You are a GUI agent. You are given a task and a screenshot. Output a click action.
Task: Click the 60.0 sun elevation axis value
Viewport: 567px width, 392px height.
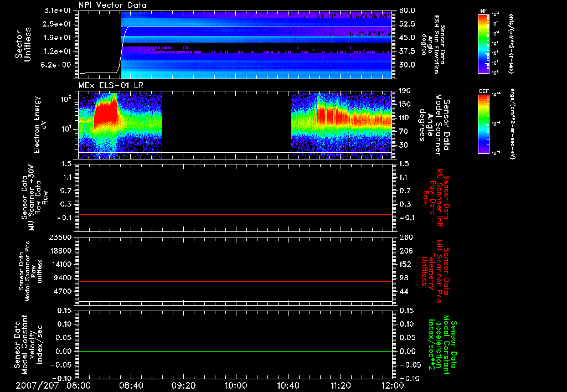pyautogui.click(x=407, y=11)
